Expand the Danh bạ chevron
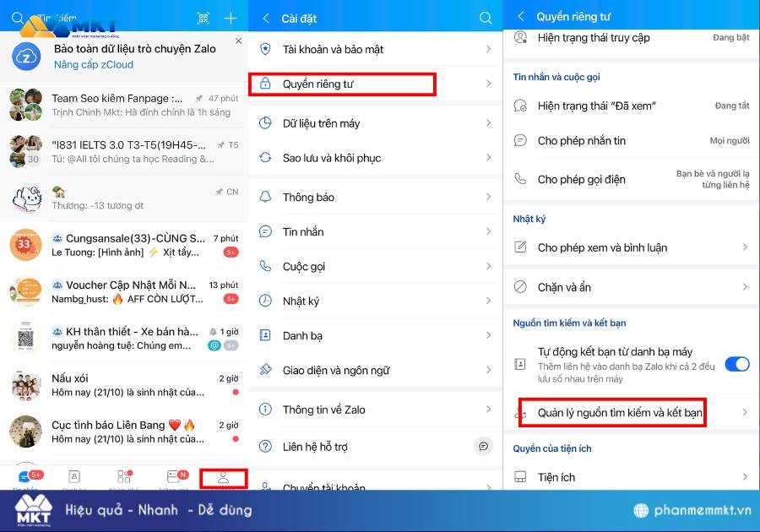 488,335
